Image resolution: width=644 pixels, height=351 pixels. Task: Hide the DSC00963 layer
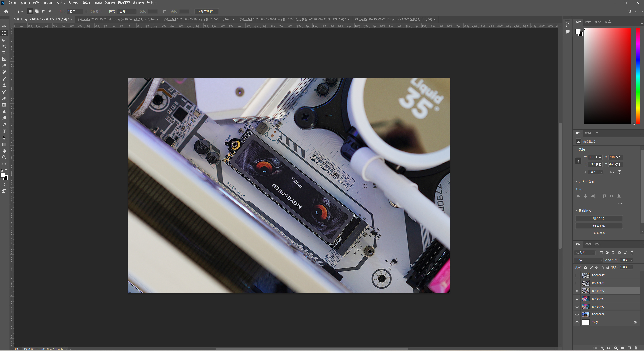pos(577,299)
